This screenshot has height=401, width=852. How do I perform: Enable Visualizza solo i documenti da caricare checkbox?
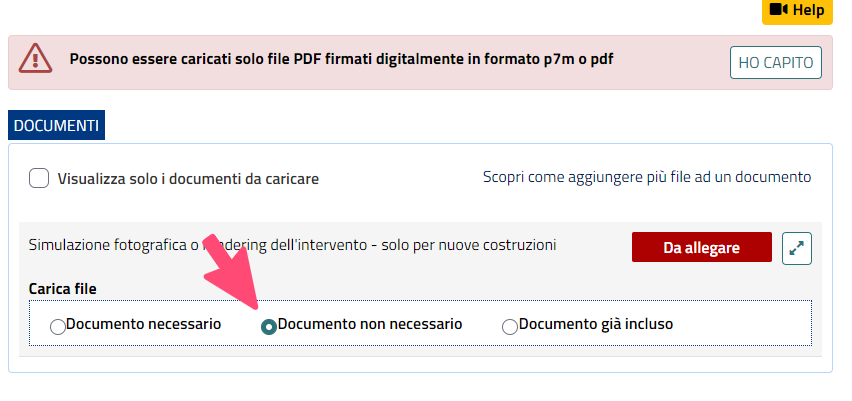(x=39, y=178)
